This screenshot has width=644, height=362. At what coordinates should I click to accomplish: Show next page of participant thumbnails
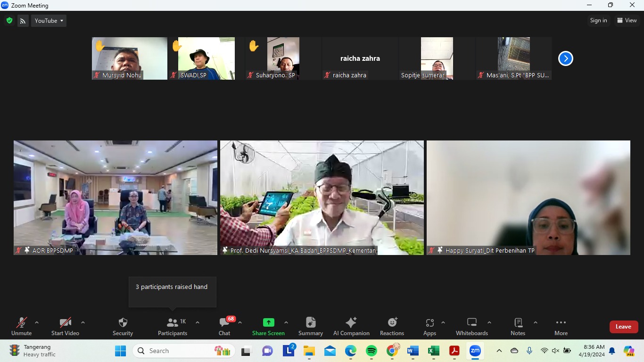tap(565, 58)
